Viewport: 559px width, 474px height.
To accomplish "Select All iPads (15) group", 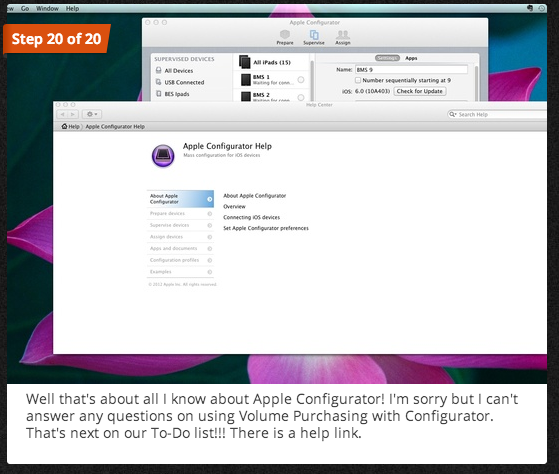I will coord(272,62).
